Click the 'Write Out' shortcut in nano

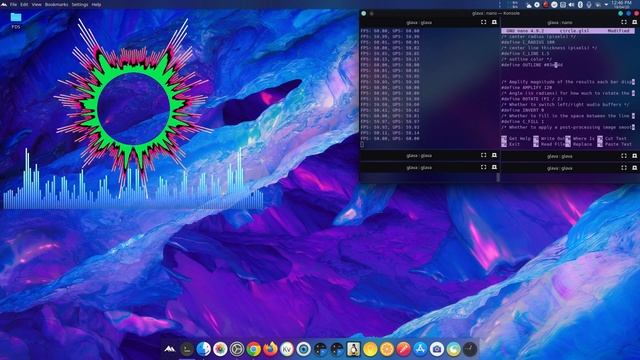pyautogui.click(x=549, y=138)
